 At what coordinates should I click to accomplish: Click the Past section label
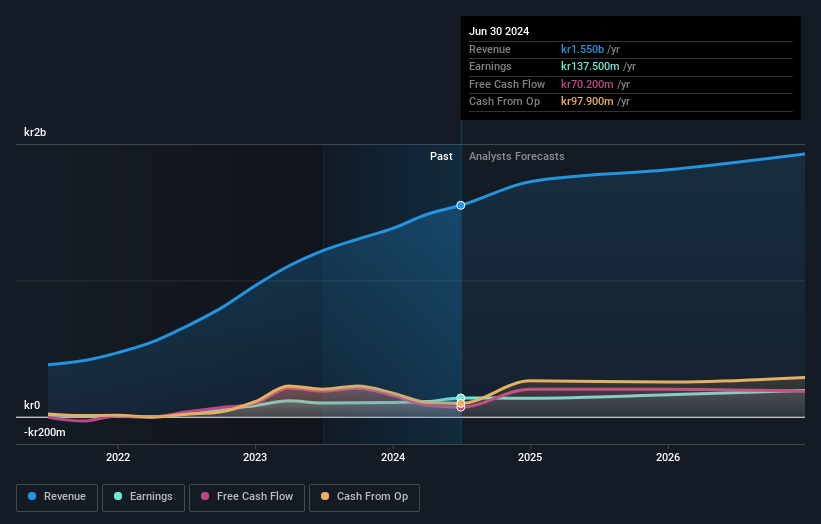tap(441, 157)
